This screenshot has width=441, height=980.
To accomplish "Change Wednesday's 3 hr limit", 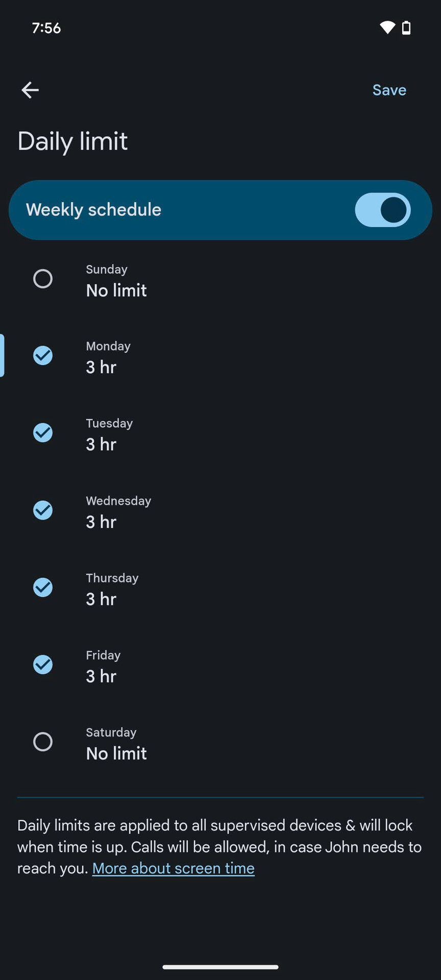I will tap(101, 522).
